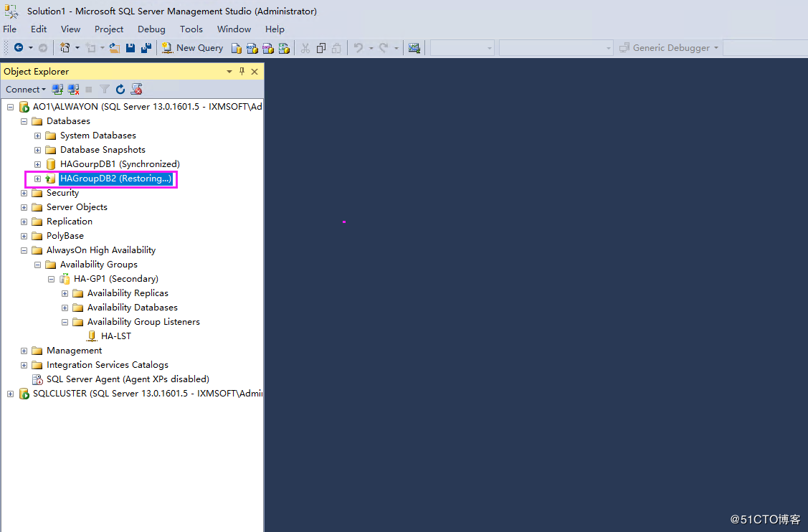The image size is (808, 532).
Task: Click the Disconnect server icon in Object Explorer
Action: click(x=73, y=89)
